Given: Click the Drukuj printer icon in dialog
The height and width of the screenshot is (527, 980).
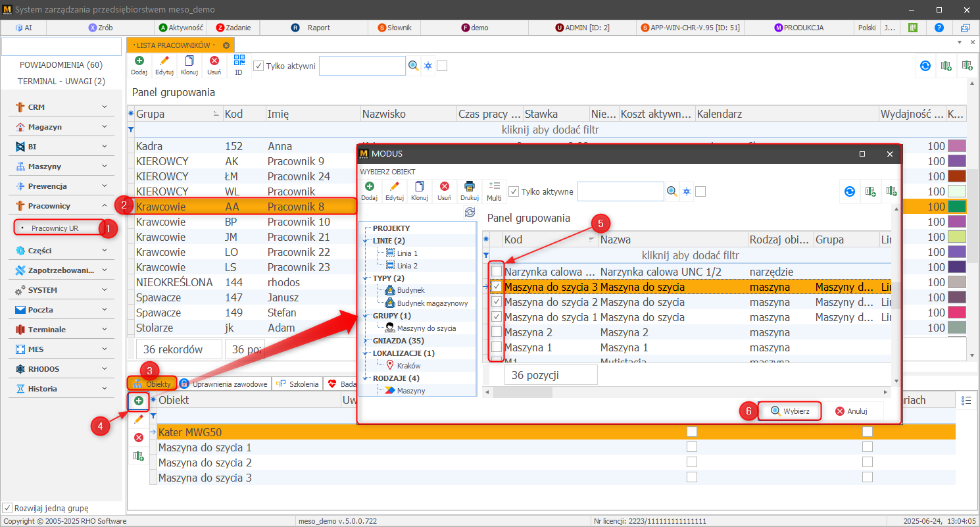Looking at the screenshot, I should [x=469, y=187].
